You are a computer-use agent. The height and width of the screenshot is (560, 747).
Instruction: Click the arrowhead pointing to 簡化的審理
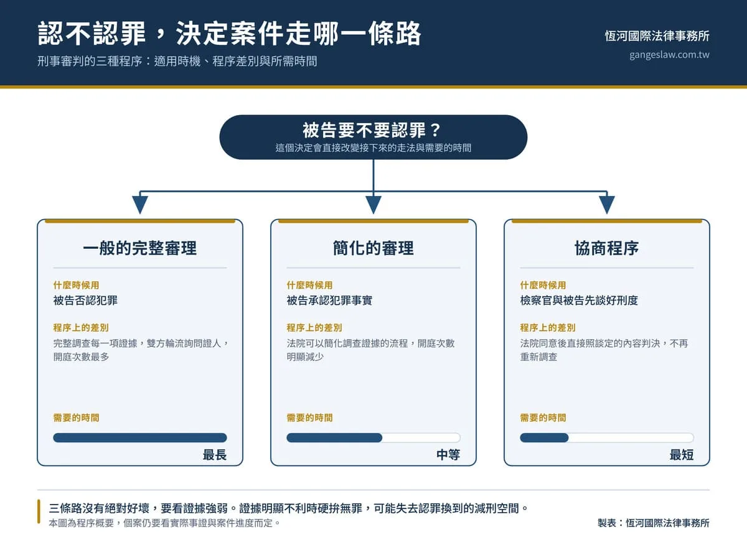tap(373, 205)
